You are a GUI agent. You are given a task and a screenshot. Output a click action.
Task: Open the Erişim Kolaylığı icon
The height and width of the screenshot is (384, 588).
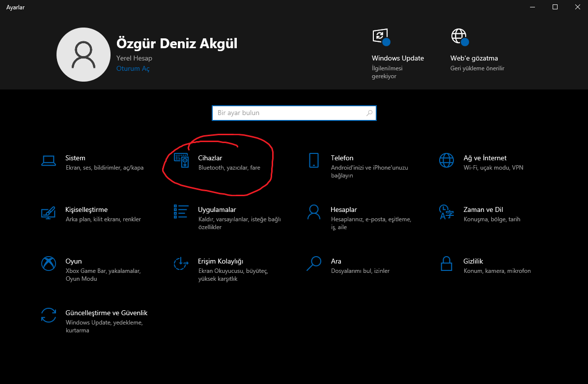pyautogui.click(x=181, y=264)
